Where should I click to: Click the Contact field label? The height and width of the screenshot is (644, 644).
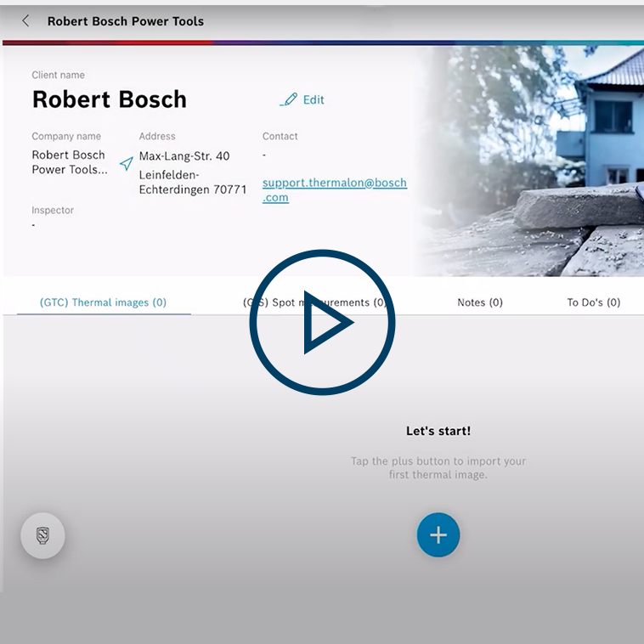click(280, 136)
